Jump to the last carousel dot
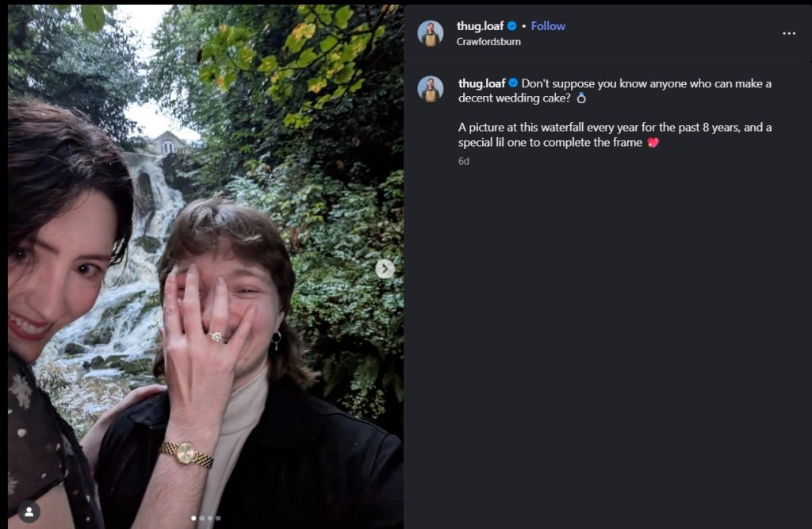The height and width of the screenshot is (529, 812). coord(218,518)
